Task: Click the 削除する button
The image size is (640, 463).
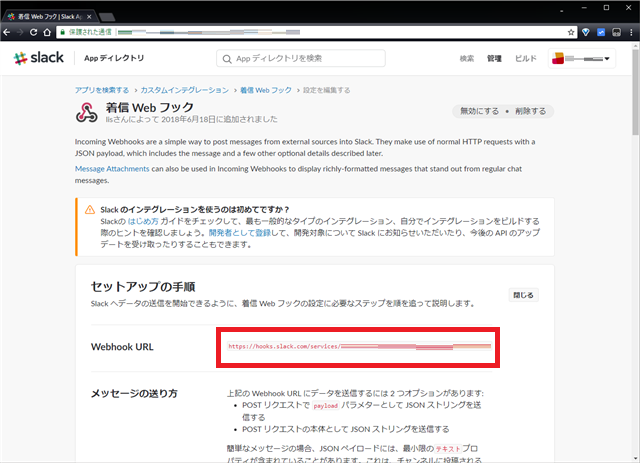Action: click(x=530, y=111)
